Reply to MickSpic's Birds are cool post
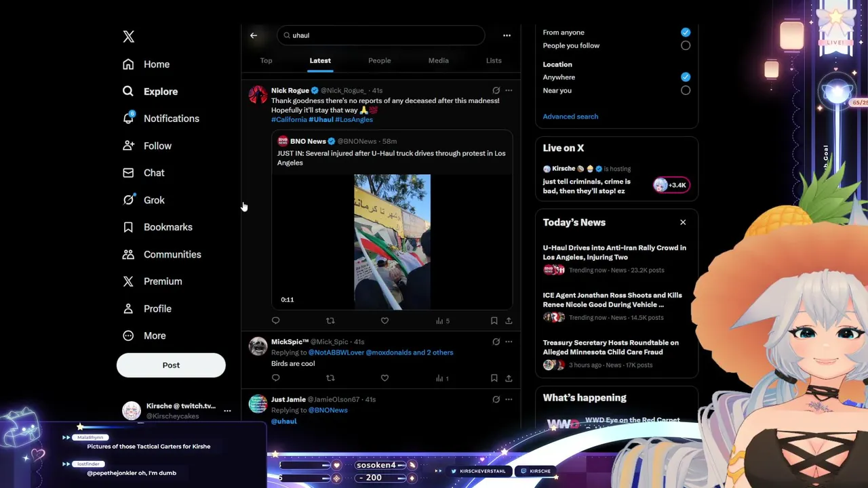 pos(275,378)
